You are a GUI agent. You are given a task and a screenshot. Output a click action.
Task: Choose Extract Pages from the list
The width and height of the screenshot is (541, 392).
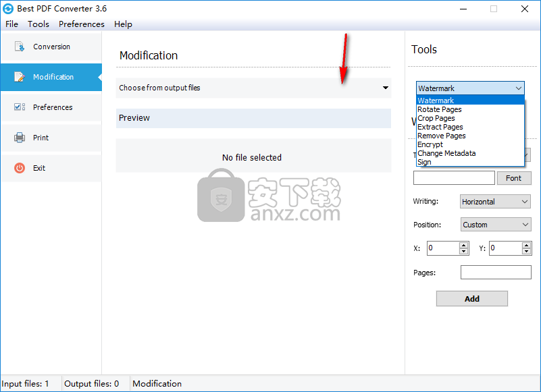(470, 127)
